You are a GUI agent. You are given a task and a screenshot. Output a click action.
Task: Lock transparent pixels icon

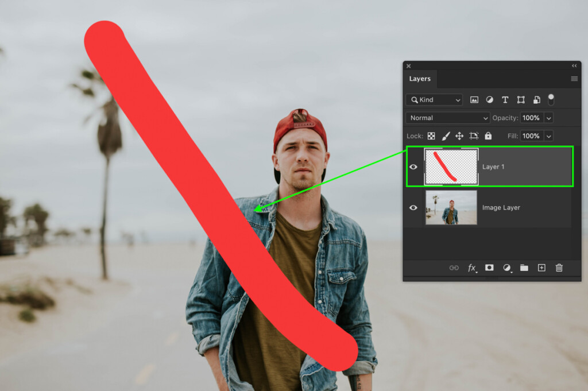[x=431, y=136]
